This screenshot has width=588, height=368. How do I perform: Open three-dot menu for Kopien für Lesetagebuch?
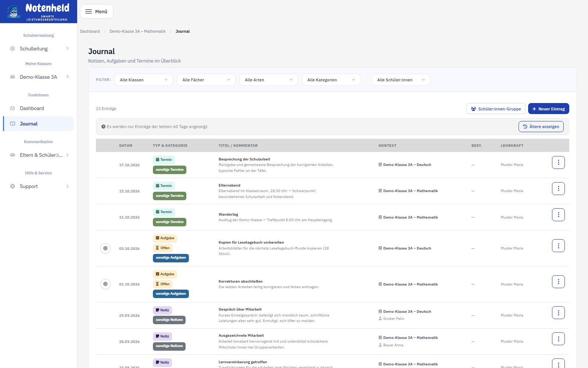click(x=558, y=245)
